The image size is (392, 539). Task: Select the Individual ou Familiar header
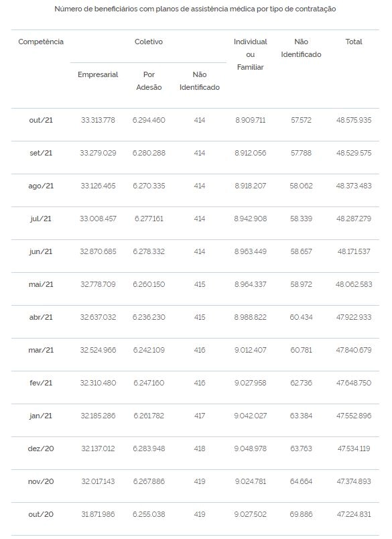tap(251, 54)
